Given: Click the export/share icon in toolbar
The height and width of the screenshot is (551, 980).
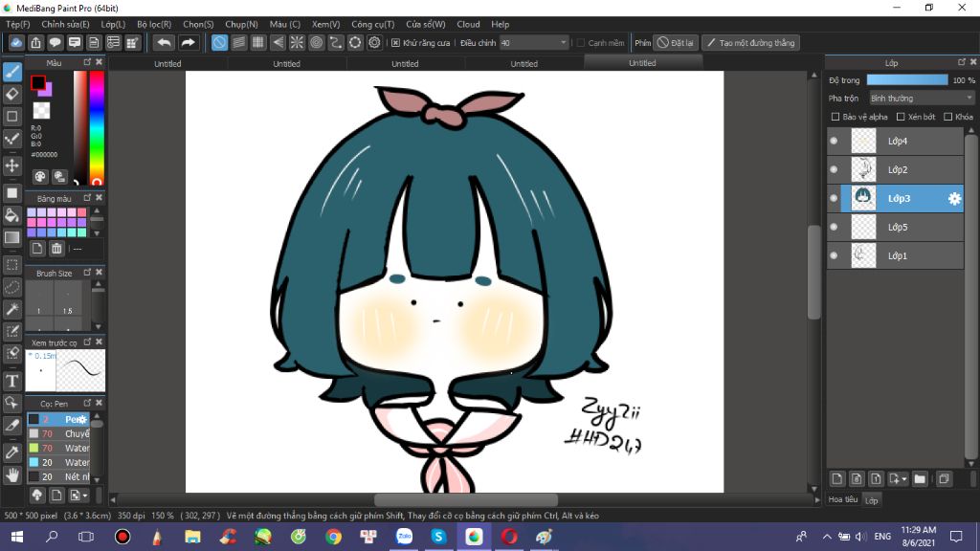Looking at the screenshot, I should click(x=35, y=42).
